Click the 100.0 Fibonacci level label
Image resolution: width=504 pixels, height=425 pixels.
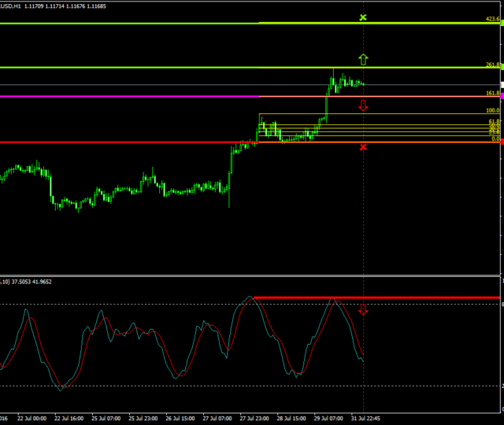click(x=493, y=111)
